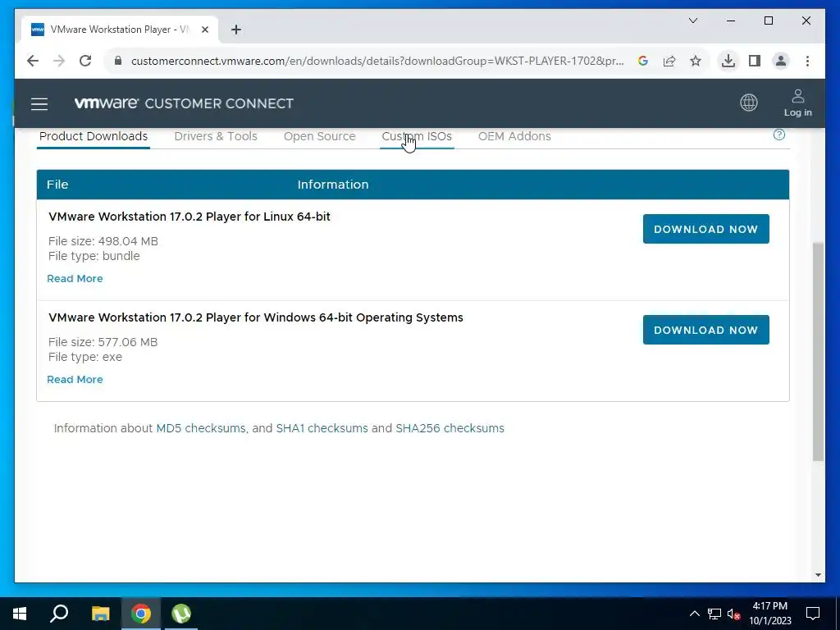Open the tab search dropdown arrow
The width and height of the screenshot is (840, 630).
(692, 21)
